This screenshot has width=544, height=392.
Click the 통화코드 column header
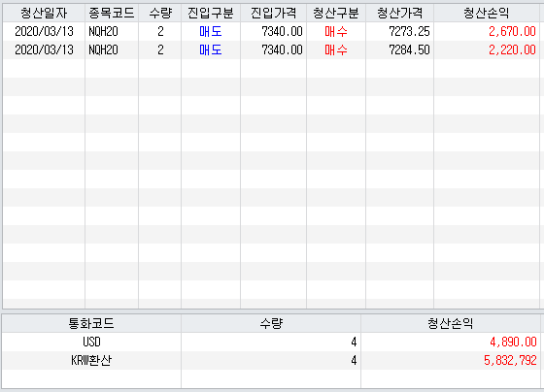[91, 323]
